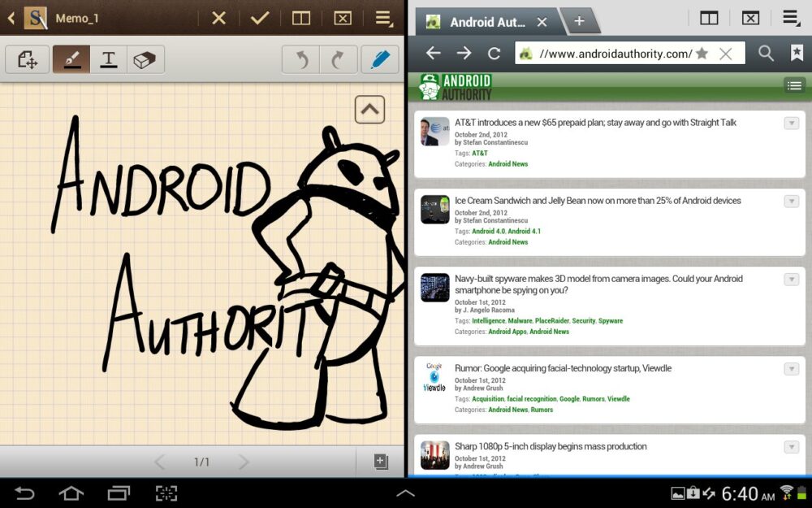812x508 pixels.
Task: Tap the browser search magnifier icon
Action: point(765,53)
